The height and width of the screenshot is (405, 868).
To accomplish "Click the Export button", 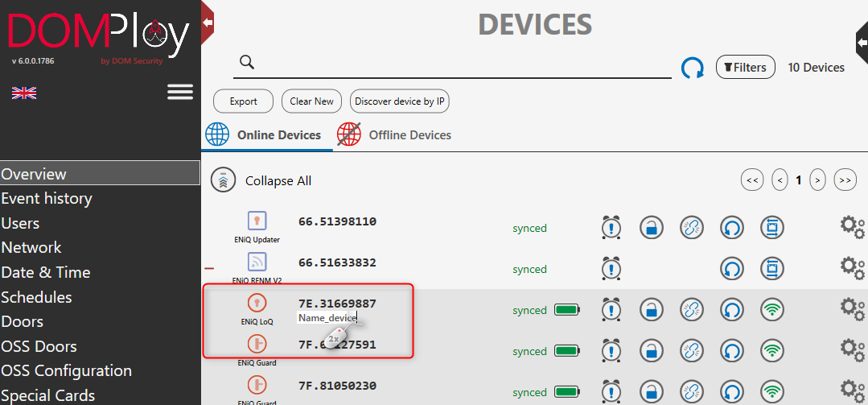I will tap(244, 101).
